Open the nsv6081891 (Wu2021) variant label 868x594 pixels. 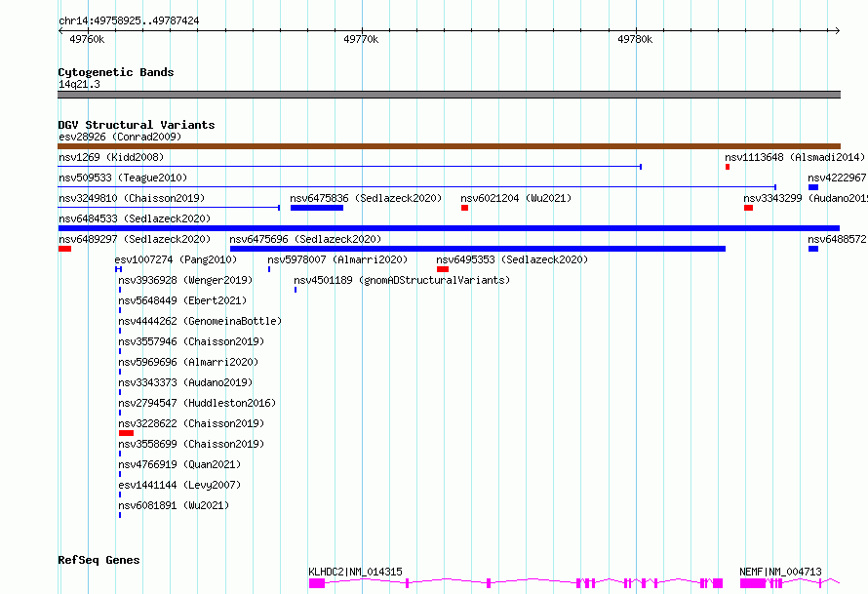(174, 505)
